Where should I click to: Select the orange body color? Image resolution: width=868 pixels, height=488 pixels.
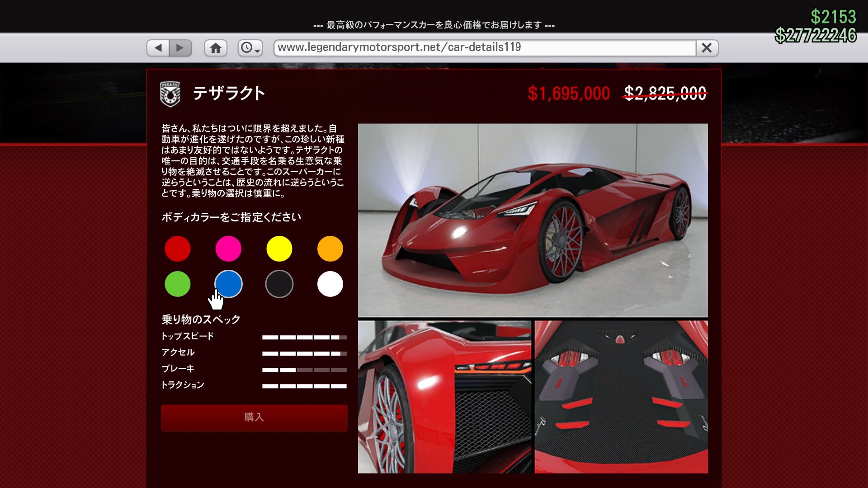click(330, 249)
